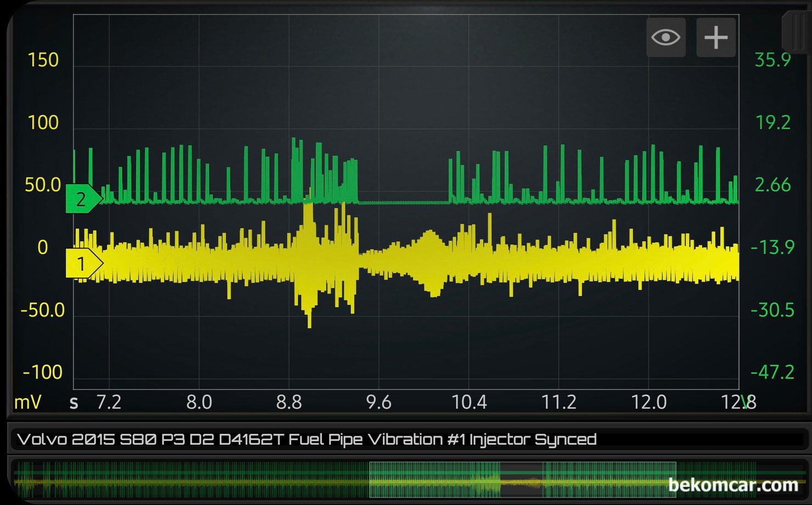Toggle the eye visibility button
The image size is (812, 505).
pos(666,37)
